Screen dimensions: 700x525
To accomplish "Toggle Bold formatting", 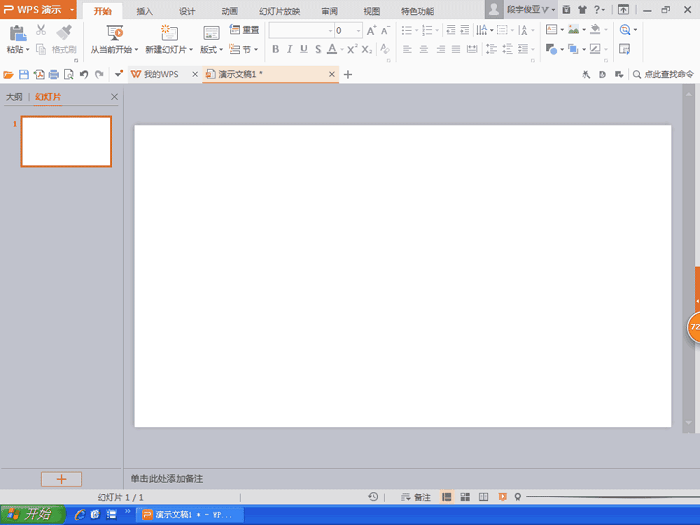I will coord(275,49).
